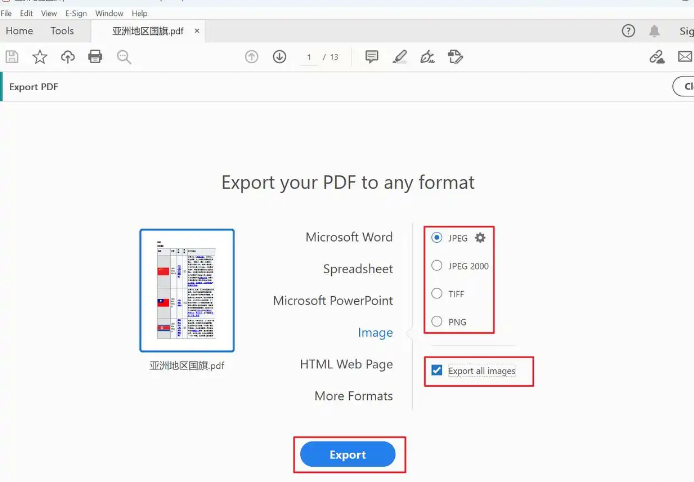Click the email envelope icon
Image resolution: width=694 pixels, height=482 pixels.
point(685,57)
